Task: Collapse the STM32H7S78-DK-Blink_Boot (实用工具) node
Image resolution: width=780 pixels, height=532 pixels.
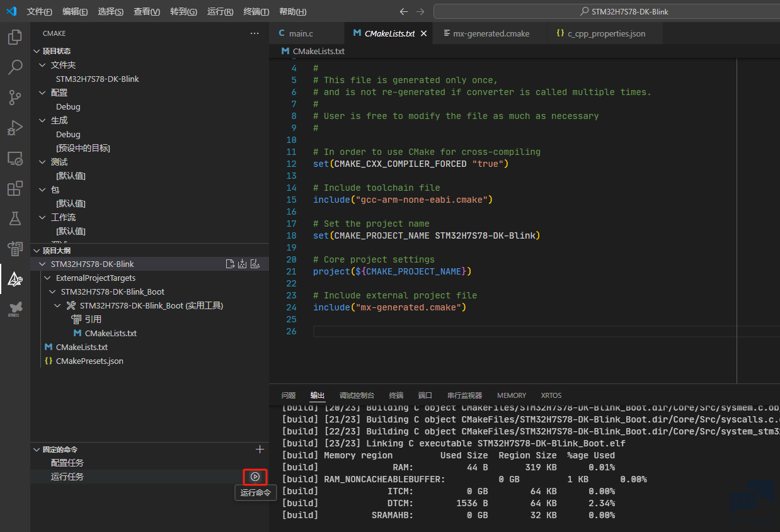Action: point(57,305)
